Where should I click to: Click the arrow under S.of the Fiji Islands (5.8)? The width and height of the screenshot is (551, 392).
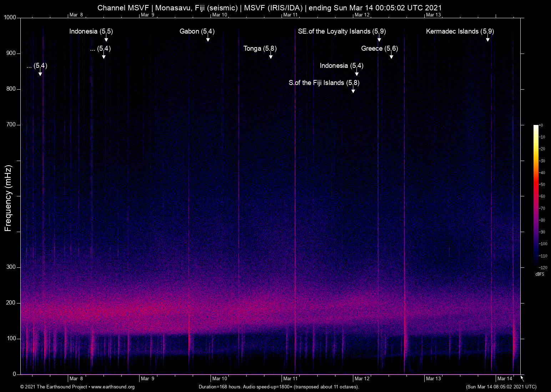tap(353, 90)
